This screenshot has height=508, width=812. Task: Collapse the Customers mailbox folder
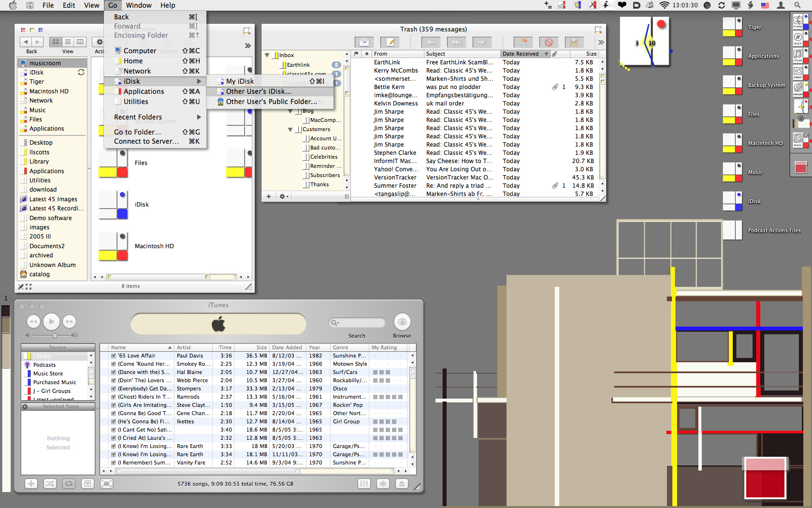coord(290,129)
